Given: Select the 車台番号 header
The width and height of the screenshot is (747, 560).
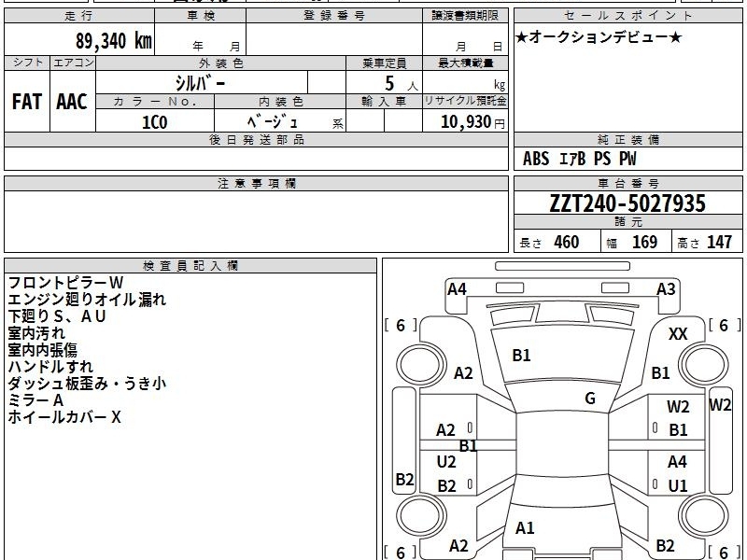Looking at the screenshot, I should [627, 183].
